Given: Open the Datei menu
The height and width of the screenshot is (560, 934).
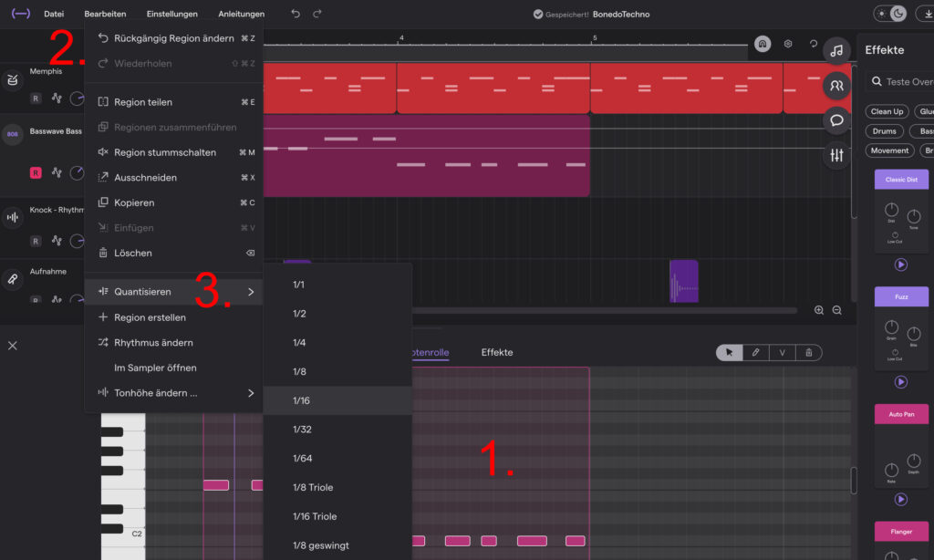Looking at the screenshot, I should [54, 14].
